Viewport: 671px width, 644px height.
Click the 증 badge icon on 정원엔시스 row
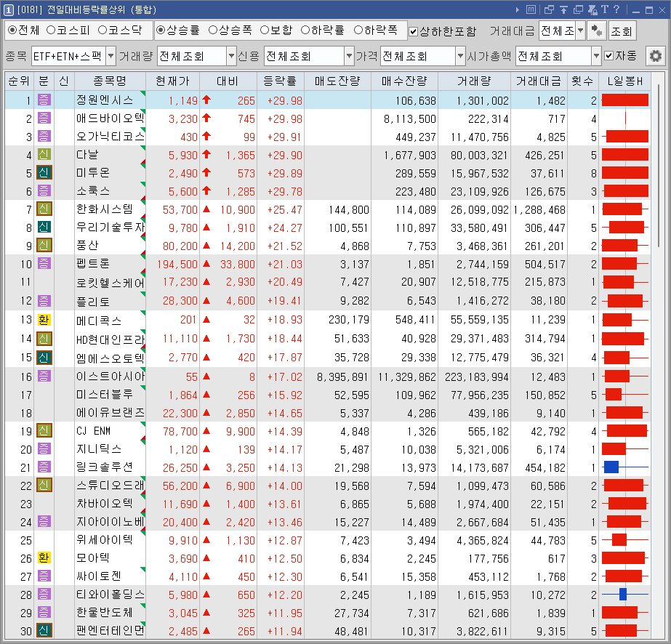tap(44, 100)
